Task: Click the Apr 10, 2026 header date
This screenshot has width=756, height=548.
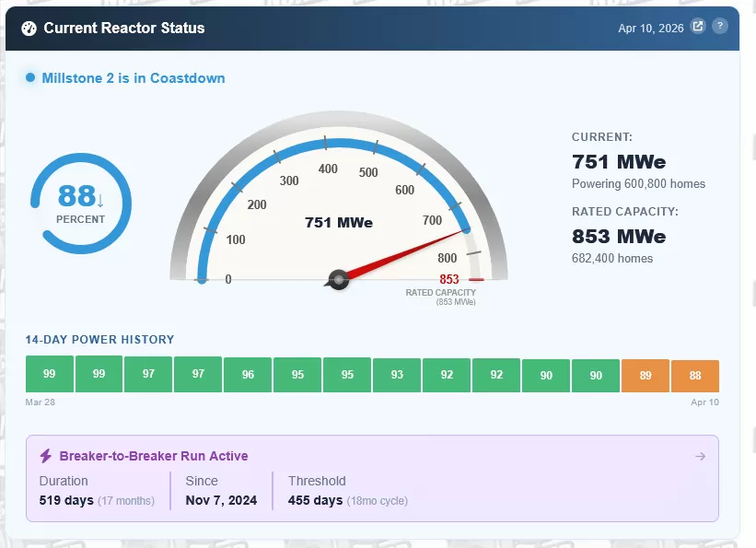Action: coord(651,29)
